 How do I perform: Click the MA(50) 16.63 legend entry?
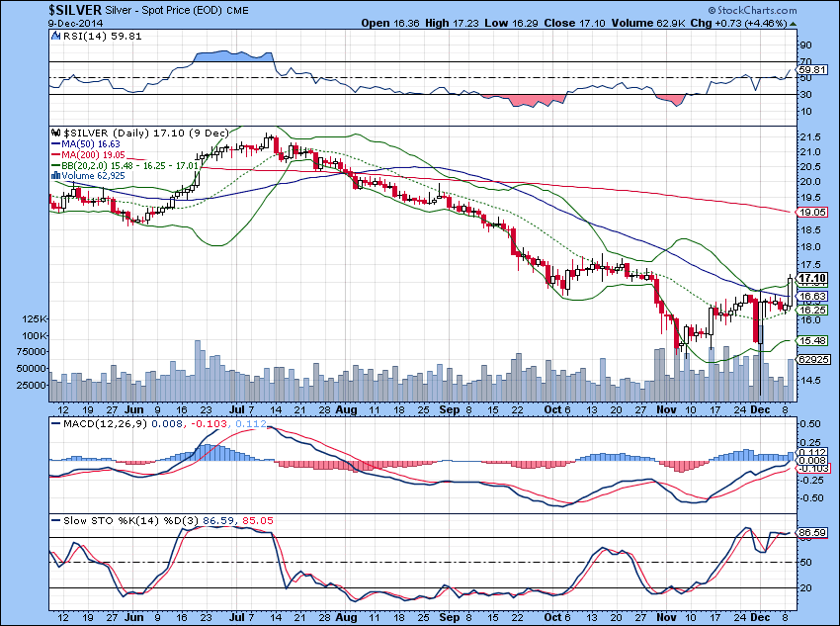click(91, 143)
